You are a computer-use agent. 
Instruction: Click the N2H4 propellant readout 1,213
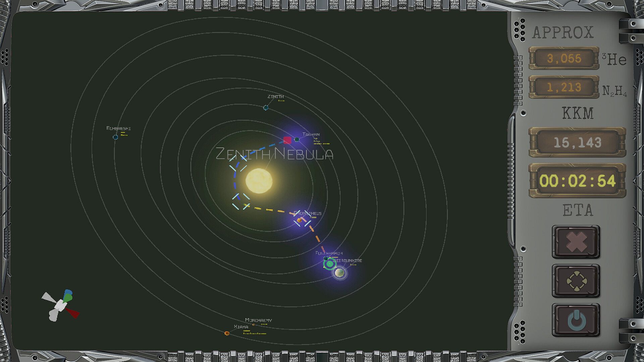564,87
